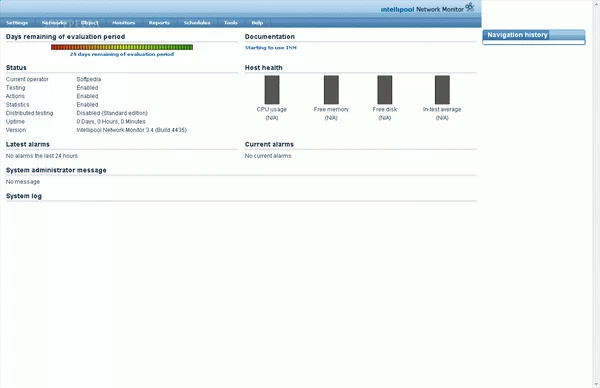
Task: Click the Intellipool Network Monitor logo icon
Action: (470, 7)
